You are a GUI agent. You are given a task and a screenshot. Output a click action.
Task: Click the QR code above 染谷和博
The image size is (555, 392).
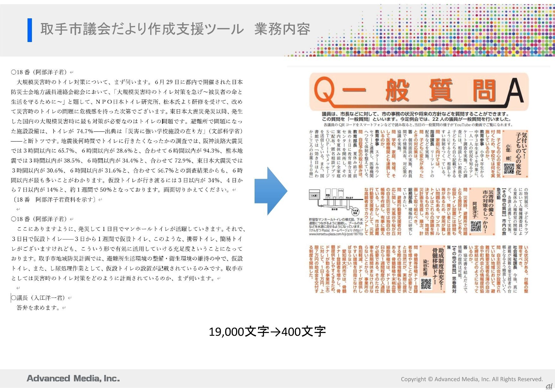pyautogui.click(x=426, y=284)
